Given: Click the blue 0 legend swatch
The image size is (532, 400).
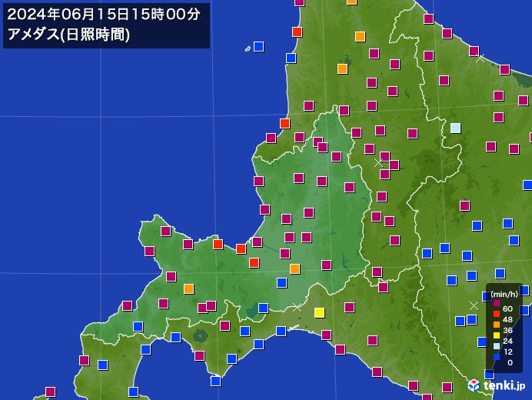Looking at the screenshot, I should pos(497,357).
